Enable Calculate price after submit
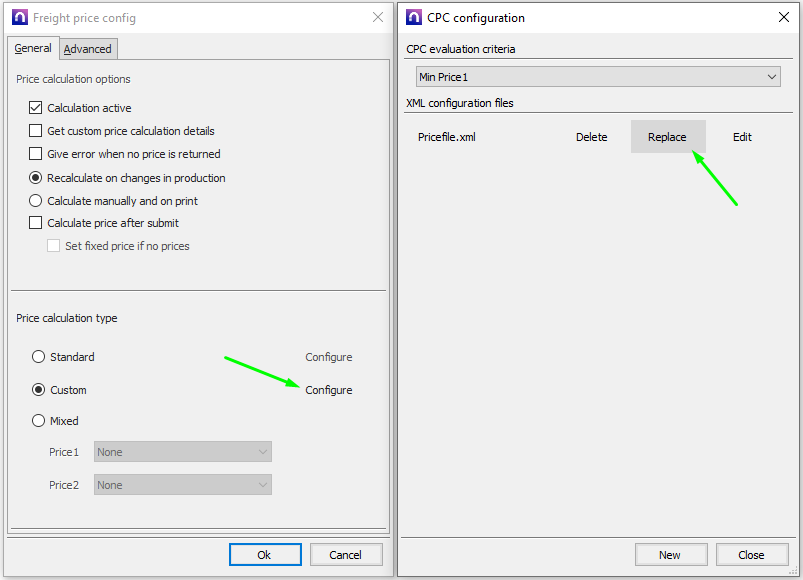The width and height of the screenshot is (803, 580). point(37,223)
